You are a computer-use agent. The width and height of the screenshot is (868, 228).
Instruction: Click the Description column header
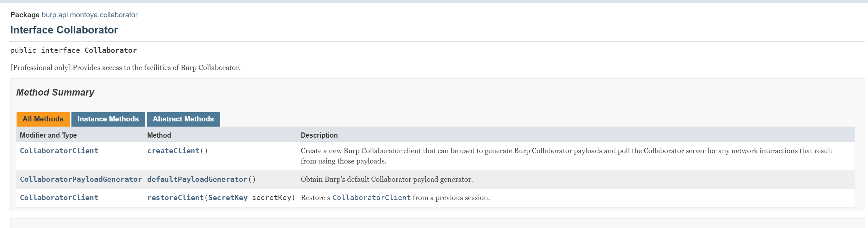[319, 135]
